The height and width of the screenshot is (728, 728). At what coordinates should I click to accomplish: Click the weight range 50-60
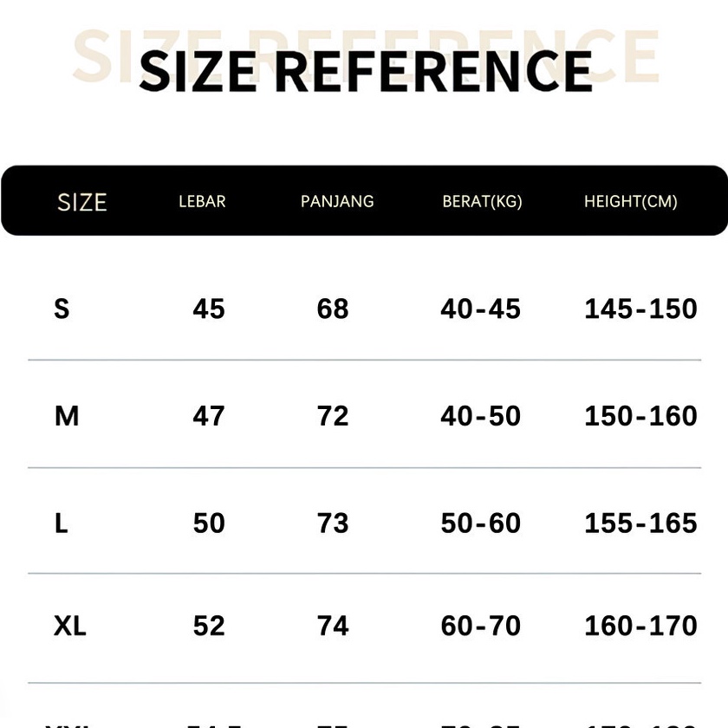pyautogui.click(x=480, y=523)
